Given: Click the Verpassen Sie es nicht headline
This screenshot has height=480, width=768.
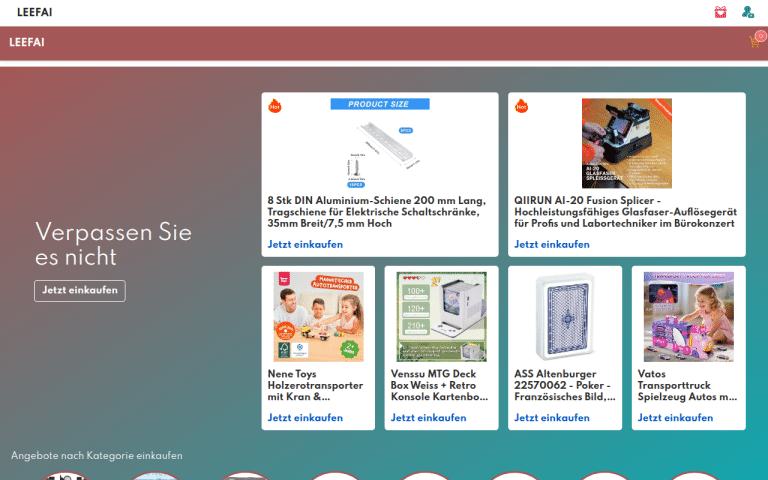Looking at the screenshot, I should tap(113, 244).
